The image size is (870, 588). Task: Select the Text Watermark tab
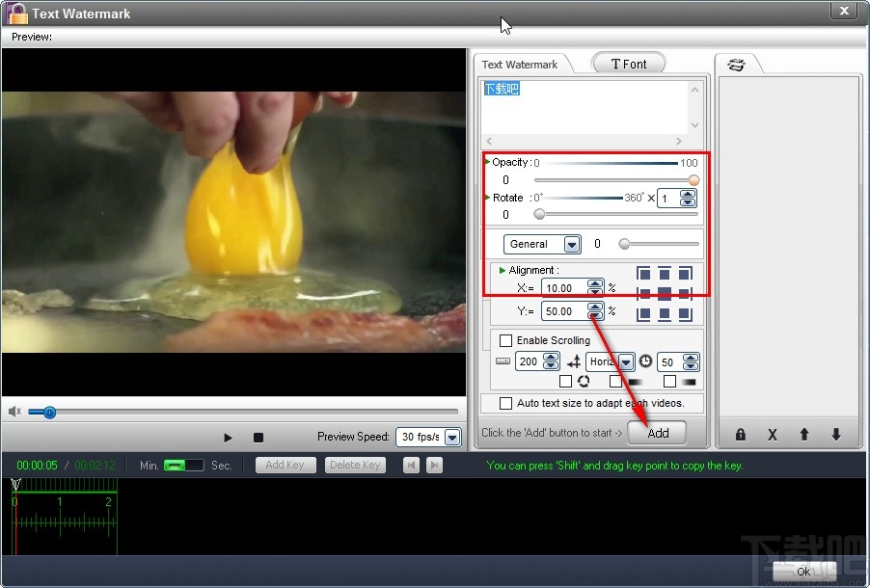click(x=523, y=64)
